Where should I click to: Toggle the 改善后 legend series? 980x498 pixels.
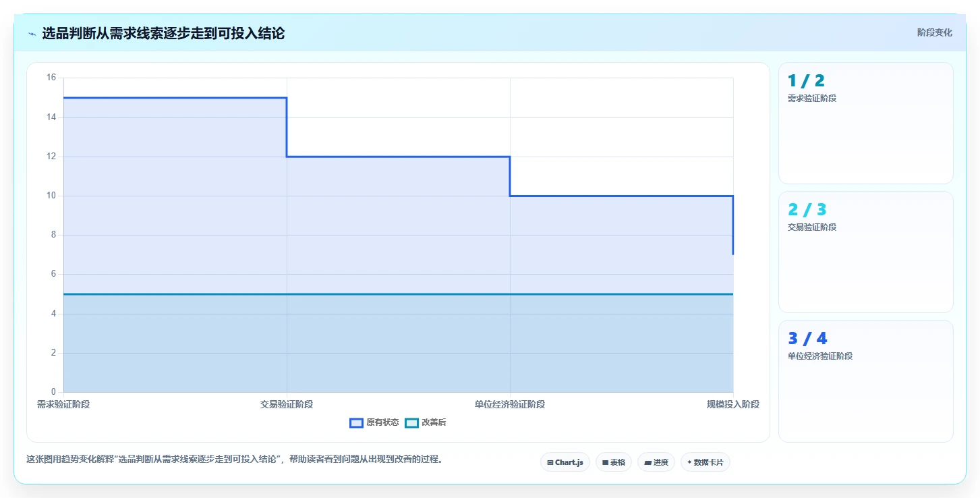coord(426,422)
